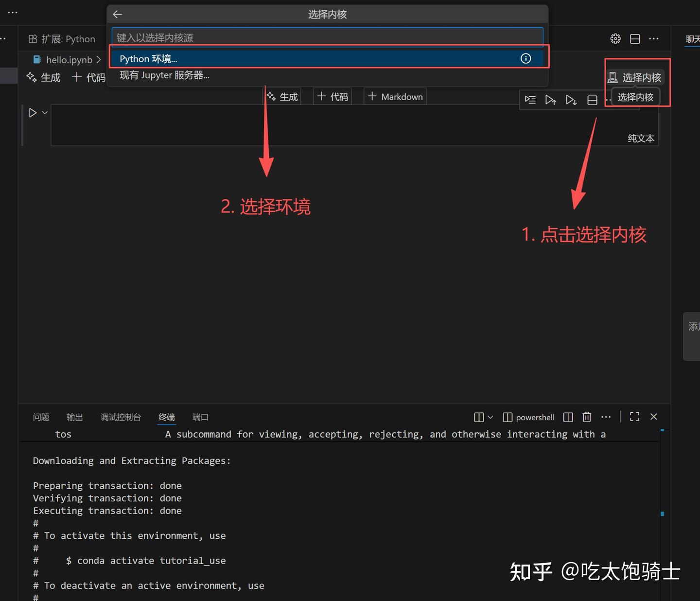
Task: Click the back arrow in 选择内核 dialog
Action: (117, 14)
